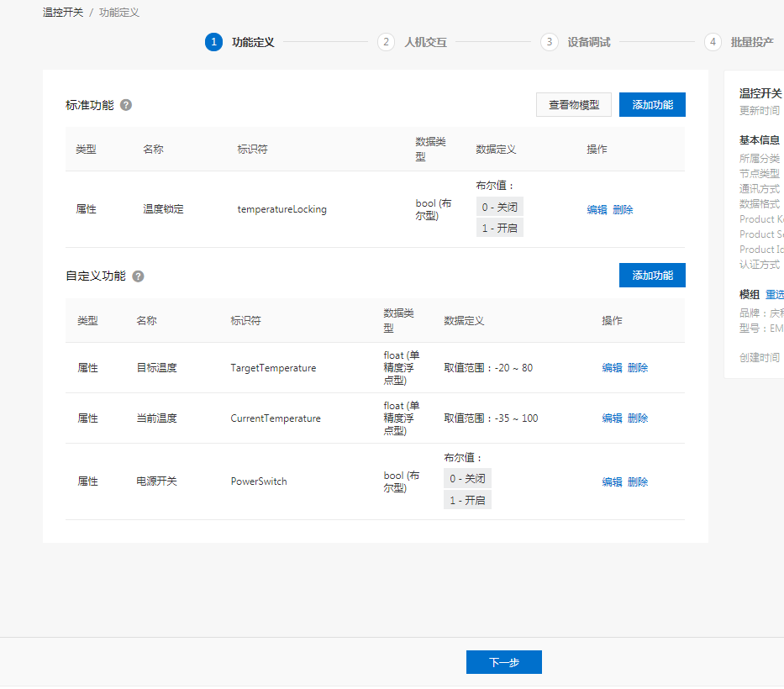Click the float data type of CurrentTemperature

click(x=402, y=418)
